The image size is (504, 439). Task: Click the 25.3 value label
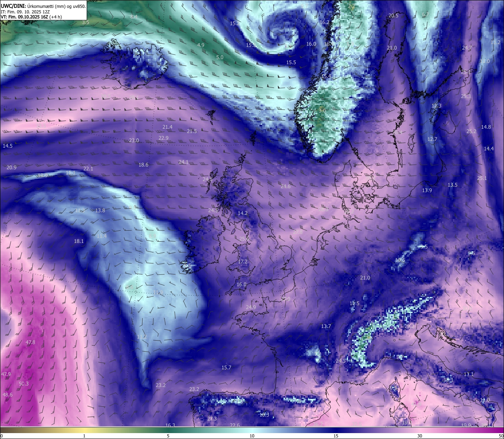(466, 96)
